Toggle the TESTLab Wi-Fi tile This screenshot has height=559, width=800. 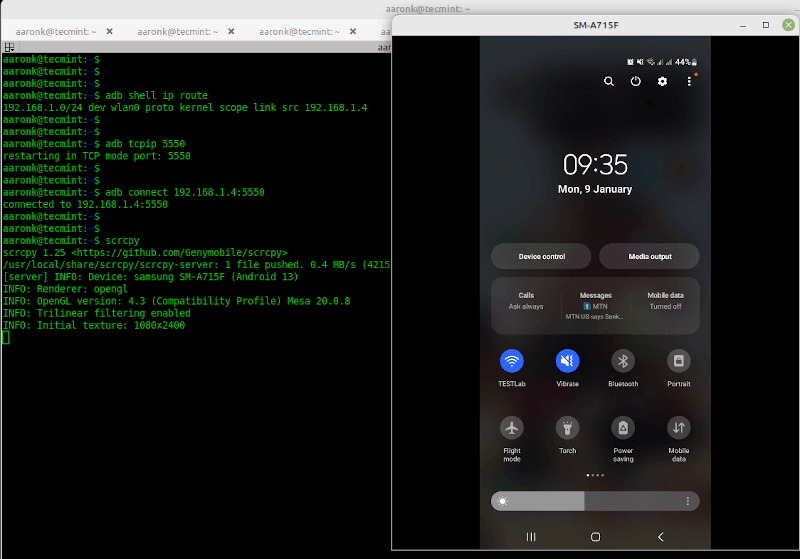point(512,361)
